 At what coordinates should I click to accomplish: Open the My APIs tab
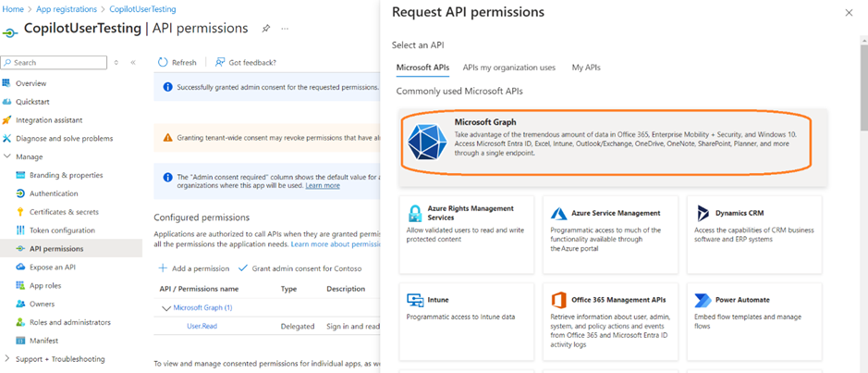pos(585,68)
